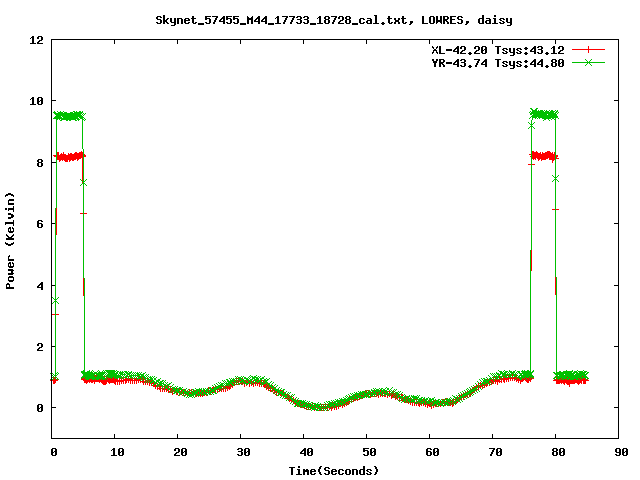
Task: Click the y-axis tick label 10
Action: pos(36,101)
